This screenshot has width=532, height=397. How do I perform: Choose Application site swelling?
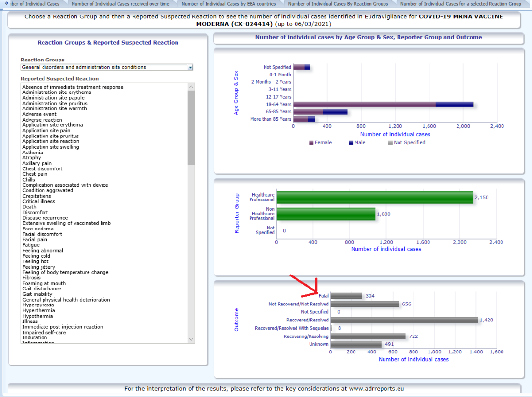tap(51, 147)
